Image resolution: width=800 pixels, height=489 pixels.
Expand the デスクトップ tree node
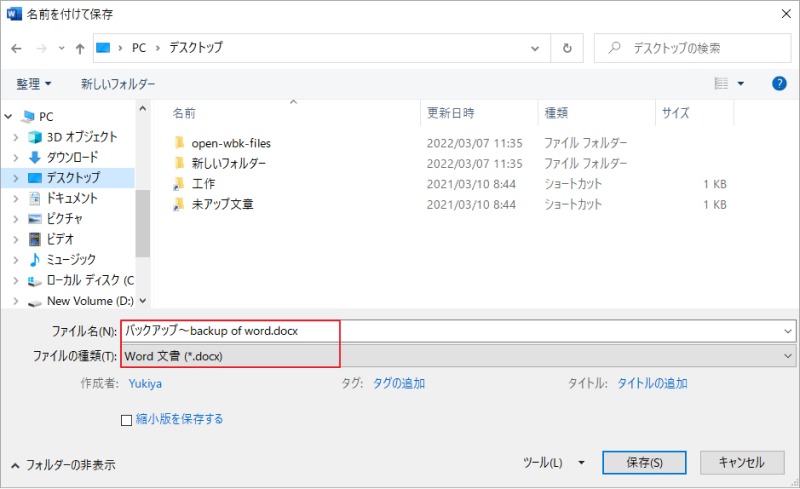click(x=16, y=178)
